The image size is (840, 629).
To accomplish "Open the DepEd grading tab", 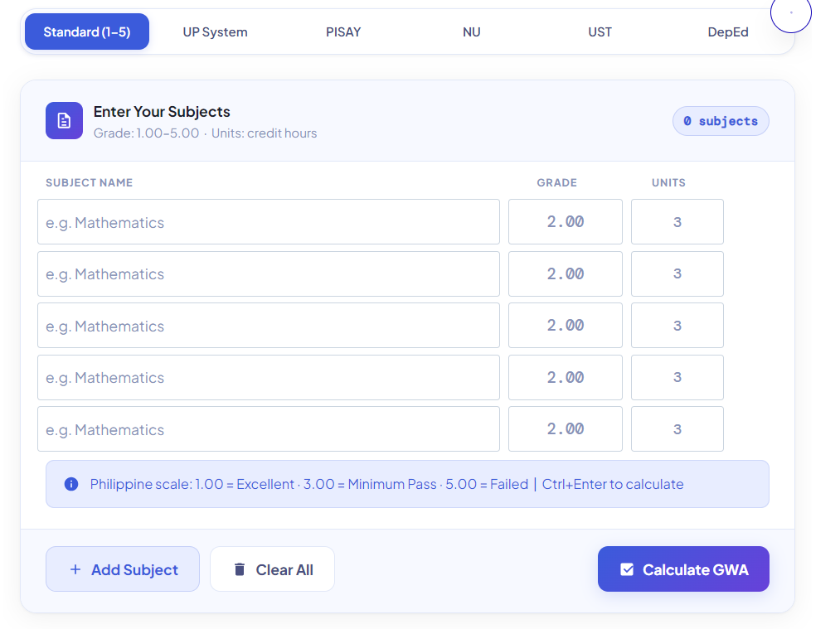I will tap(727, 31).
